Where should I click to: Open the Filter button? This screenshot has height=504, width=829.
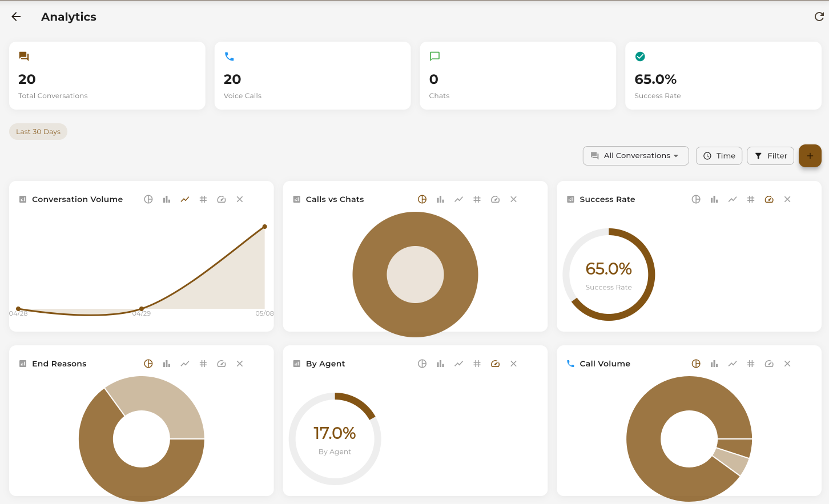pyautogui.click(x=770, y=156)
